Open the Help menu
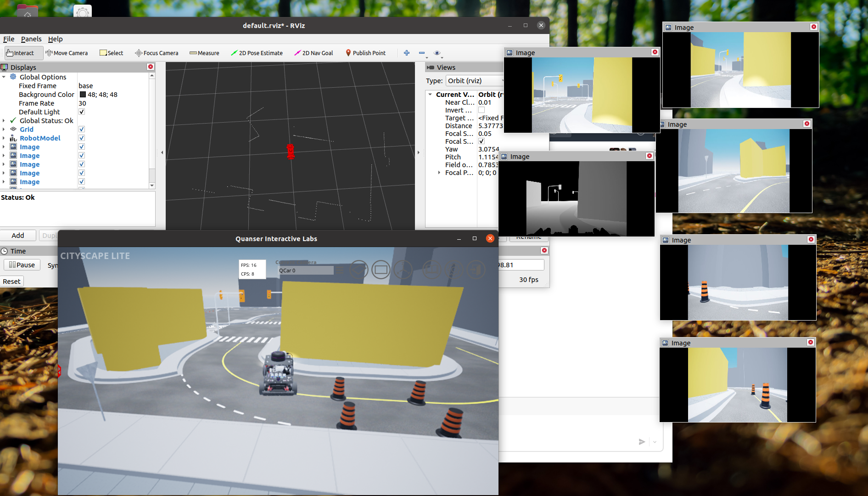Image resolution: width=868 pixels, height=496 pixels. point(55,39)
